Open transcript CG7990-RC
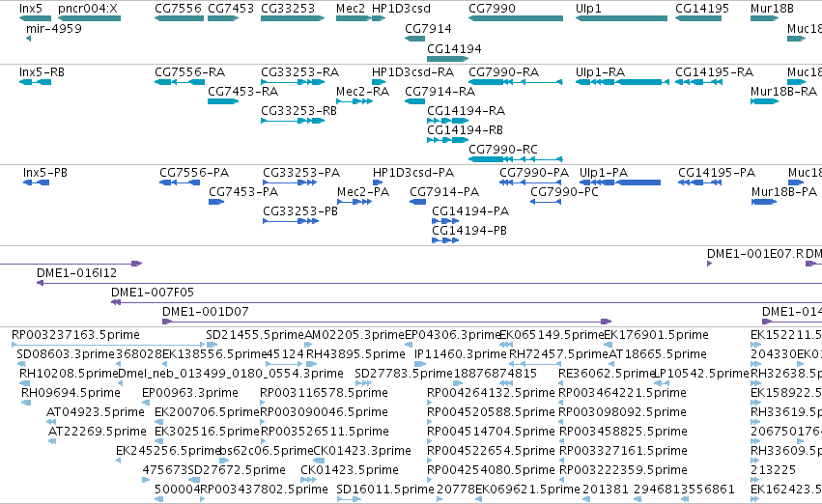 click(x=503, y=150)
